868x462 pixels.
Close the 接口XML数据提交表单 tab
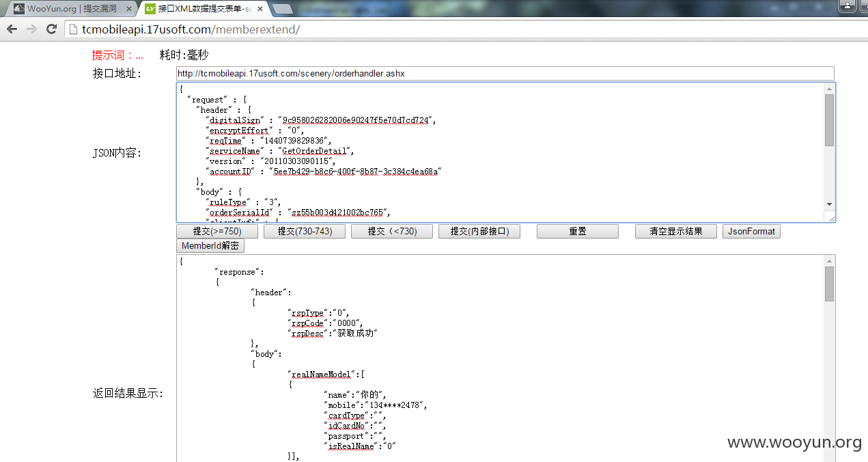coord(260,9)
